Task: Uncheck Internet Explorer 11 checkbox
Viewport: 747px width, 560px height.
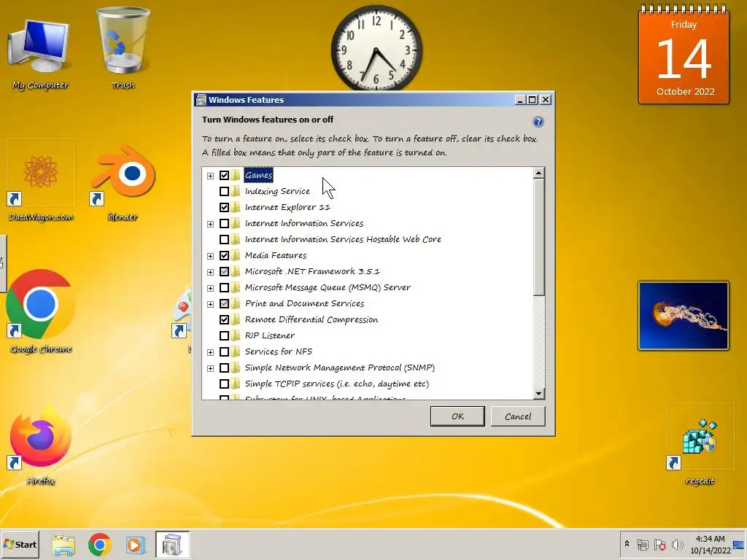Action: coord(224,207)
